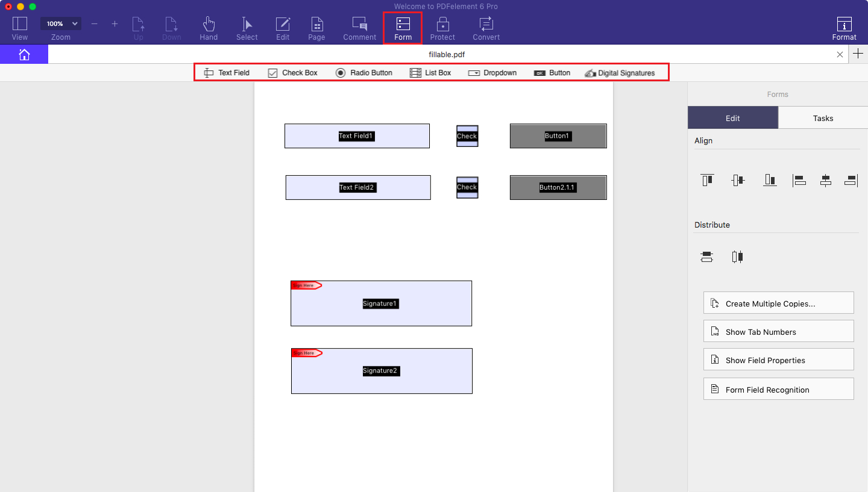Click Create Multiple Copies button
The height and width of the screenshot is (492, 868).
coord(778,302)
